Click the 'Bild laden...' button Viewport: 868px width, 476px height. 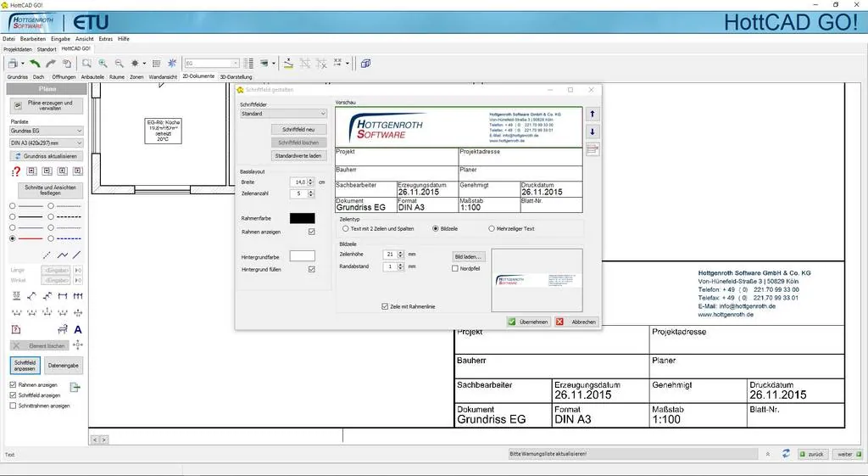coord(469,255)
